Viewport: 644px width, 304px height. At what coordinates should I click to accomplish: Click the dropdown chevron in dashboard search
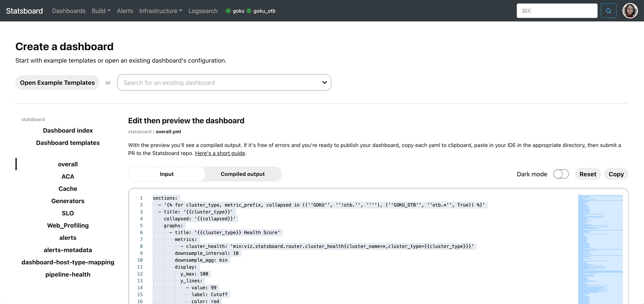pos(324,83)
